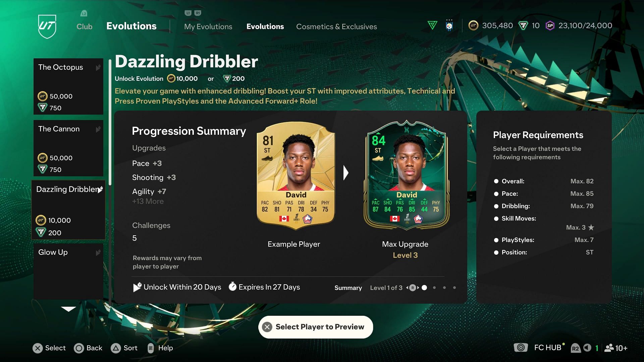Switch to Cosmetics & Exclusives tab
This screenshot has height=362, width=644.
[337, 26]
